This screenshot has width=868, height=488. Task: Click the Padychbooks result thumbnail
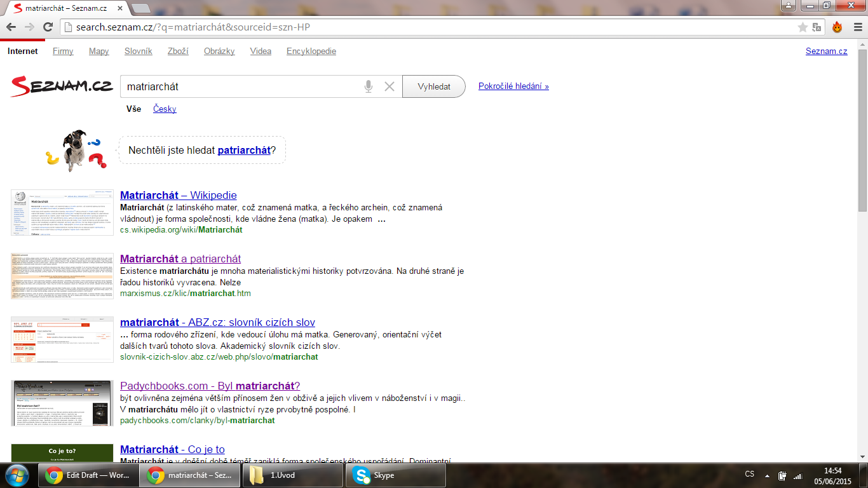pyautogui.click(x=62, y=403)
